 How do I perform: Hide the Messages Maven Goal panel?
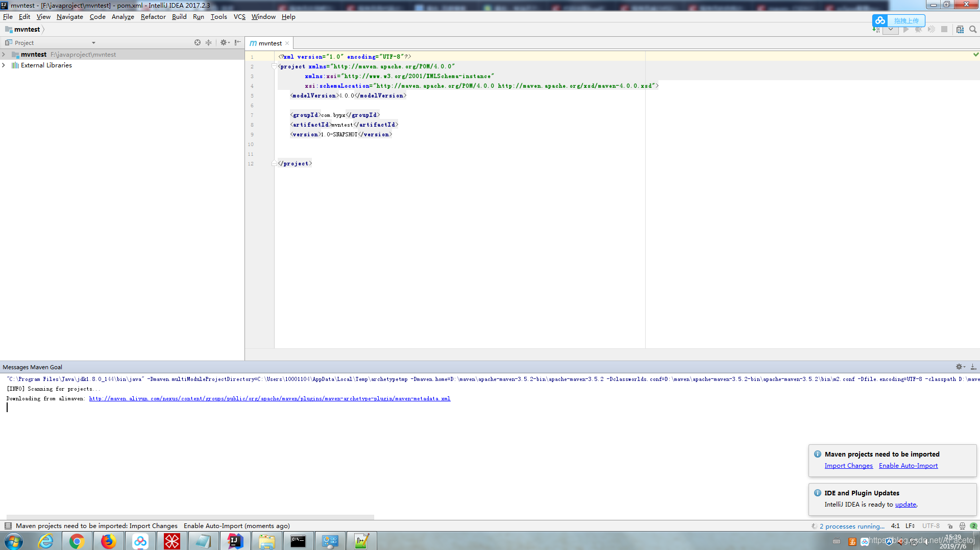(973, 367)
